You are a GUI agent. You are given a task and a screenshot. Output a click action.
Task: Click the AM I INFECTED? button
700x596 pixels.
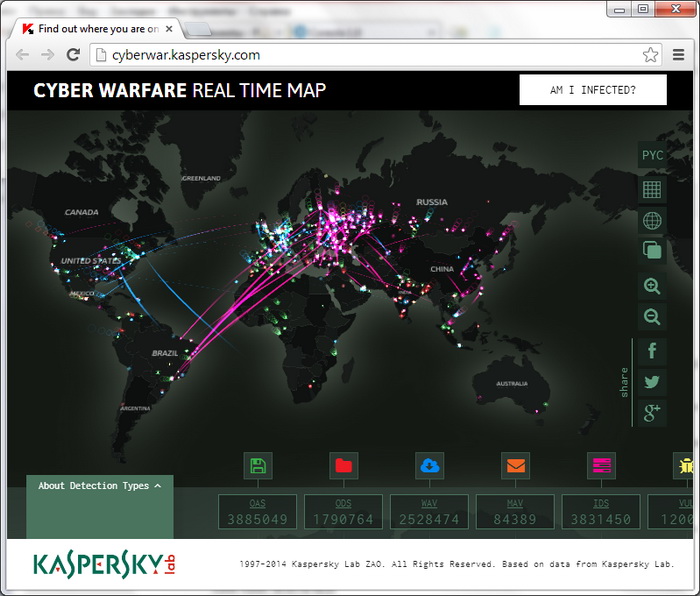[593, 90]
